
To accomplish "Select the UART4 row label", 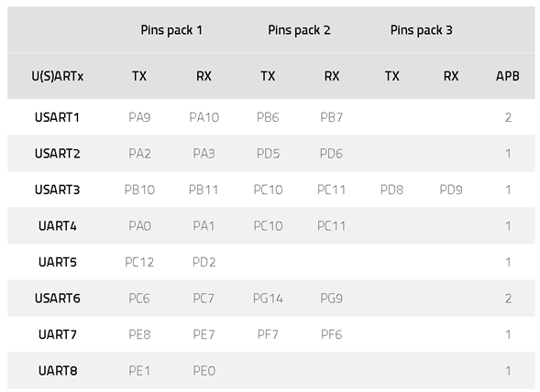I will (x=57, y=226).
